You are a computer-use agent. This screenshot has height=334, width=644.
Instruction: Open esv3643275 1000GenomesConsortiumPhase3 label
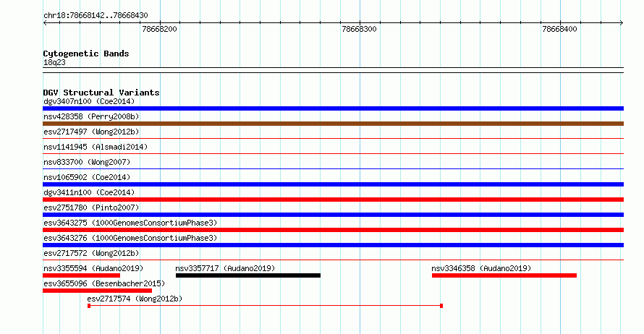click(x=130, y=223)
